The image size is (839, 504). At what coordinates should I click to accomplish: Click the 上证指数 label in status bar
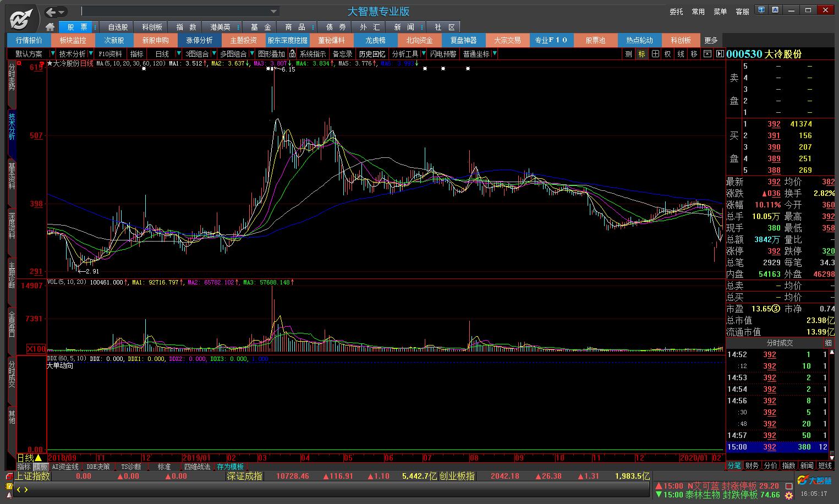coord(32,476)
